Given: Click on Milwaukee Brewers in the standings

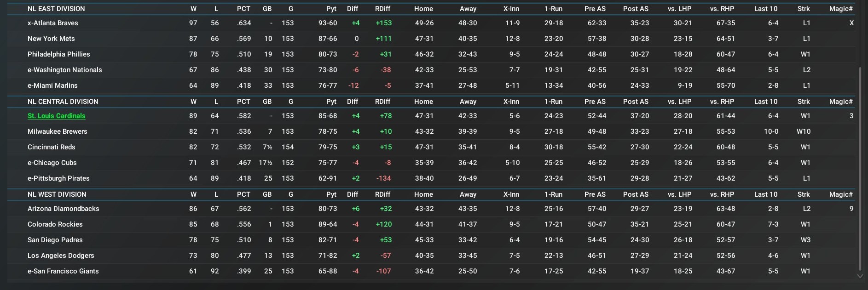Looking at the screenshot, I should pyautogui.click(x=58, y=131).
